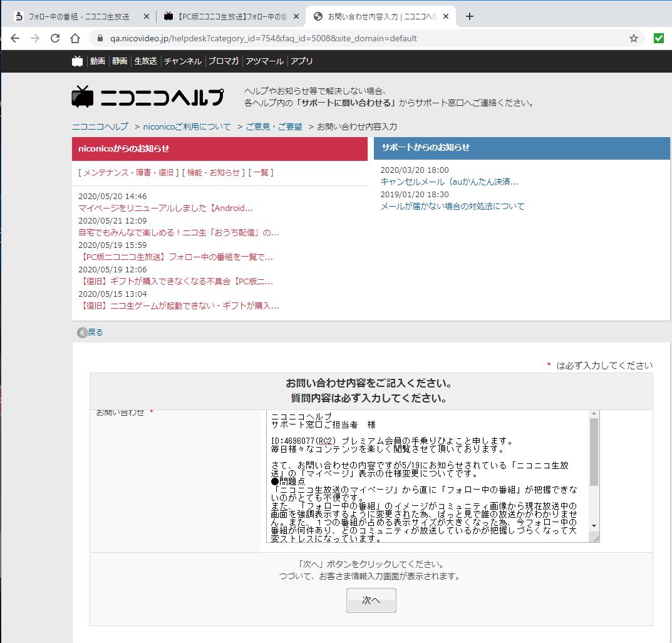The image size is (672, 643).
Task: Click the 戻る link
Action: (x=95, y=332)
